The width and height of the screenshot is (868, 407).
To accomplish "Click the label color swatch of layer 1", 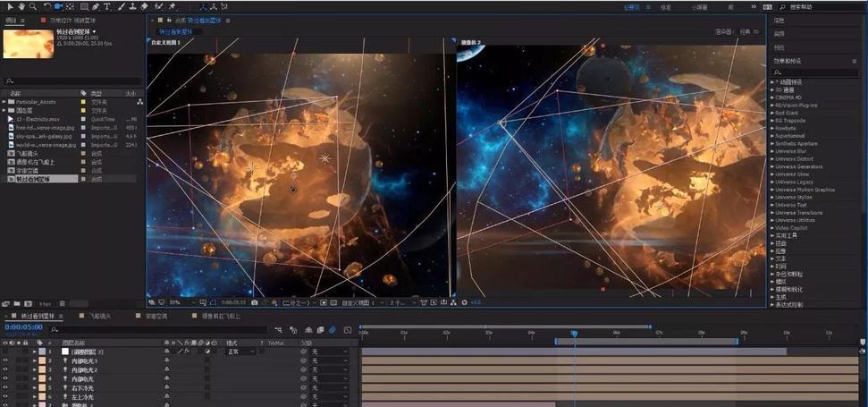I will (42, 352).
